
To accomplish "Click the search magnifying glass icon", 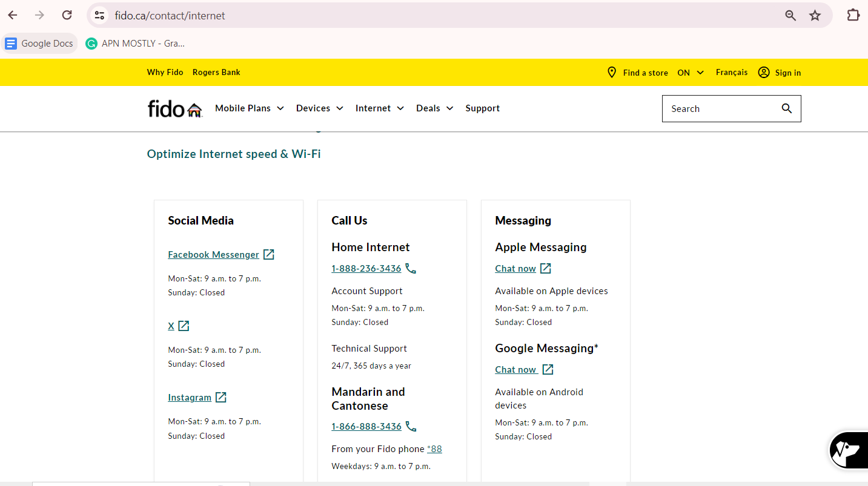I will [x=786, y=108].
